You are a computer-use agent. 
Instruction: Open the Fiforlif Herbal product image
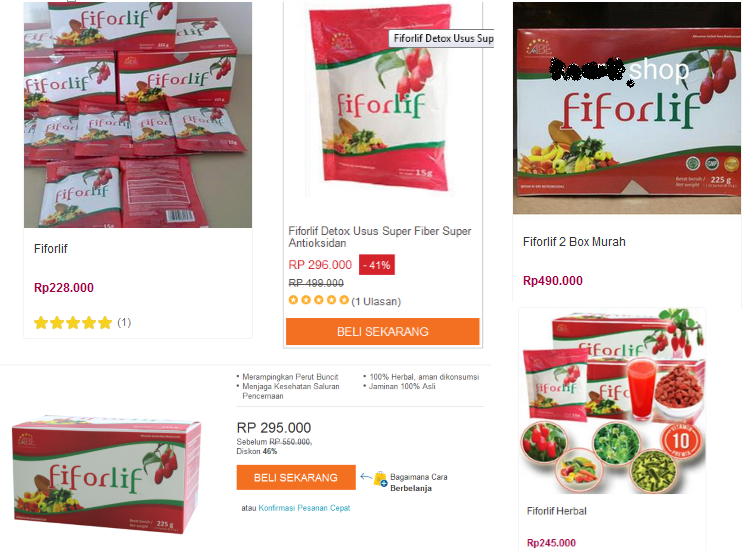[x=612, y=401]
